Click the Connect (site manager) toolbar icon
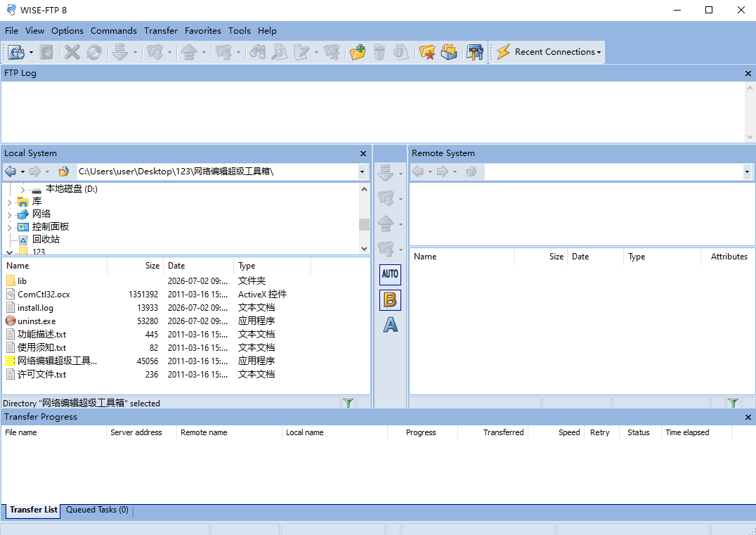The height and width of the screenshot is (535, 756). point(16,52)
